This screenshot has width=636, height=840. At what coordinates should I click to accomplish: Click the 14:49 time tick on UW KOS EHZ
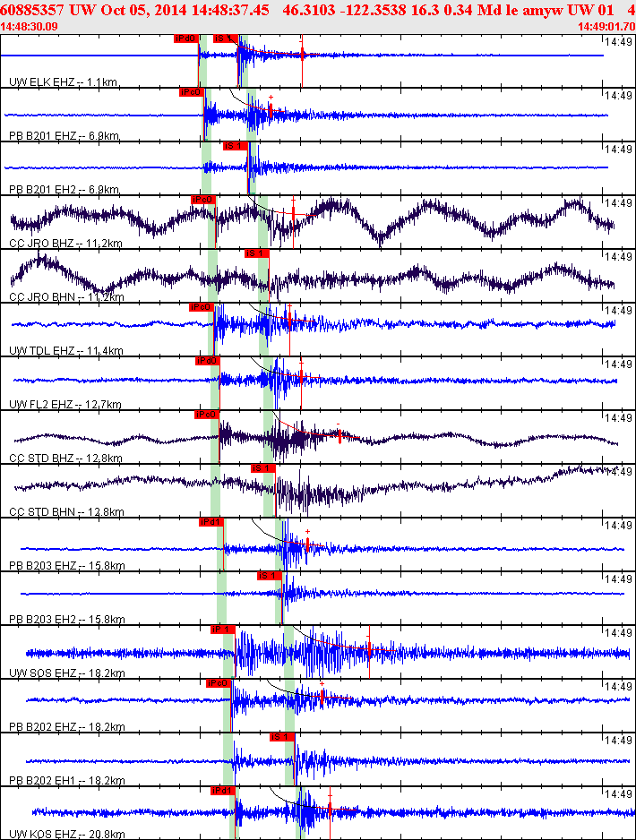coord(618,794)
